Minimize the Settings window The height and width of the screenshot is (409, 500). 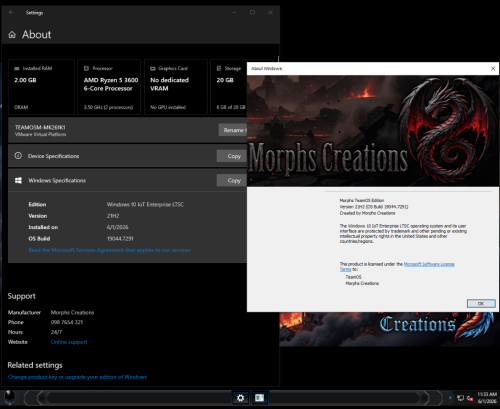point(234,12)
